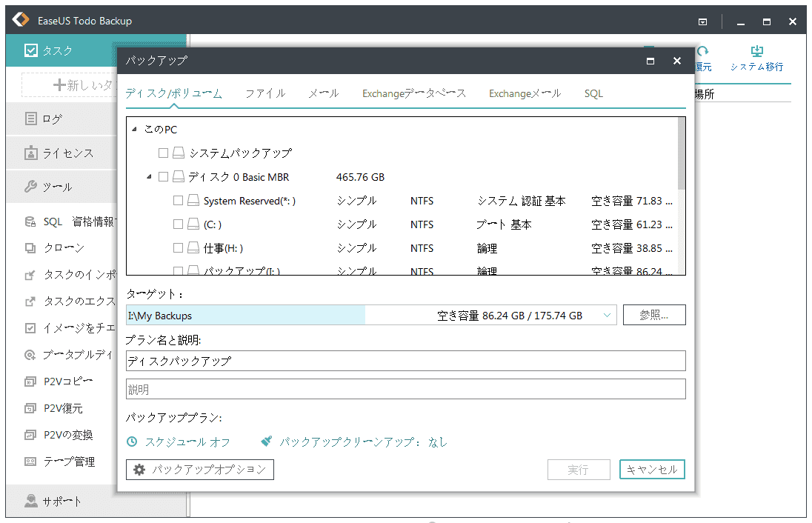Open バックアップオプション button

point(200,470)
